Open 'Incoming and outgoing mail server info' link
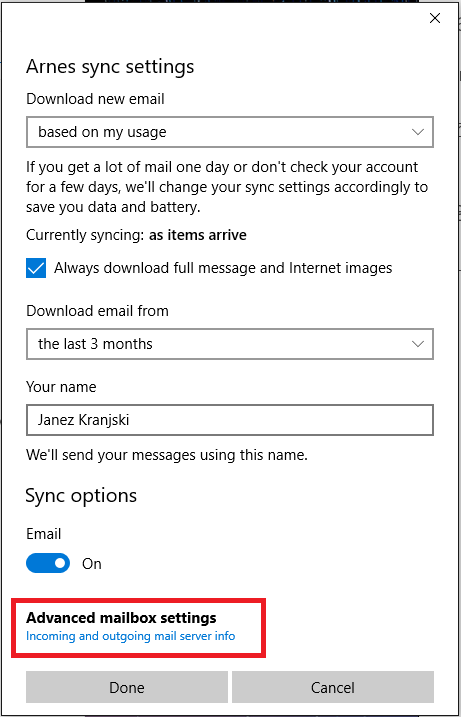The height and width of the screenshot is (717, 461). pyautogui.click(x=131, y=636)
